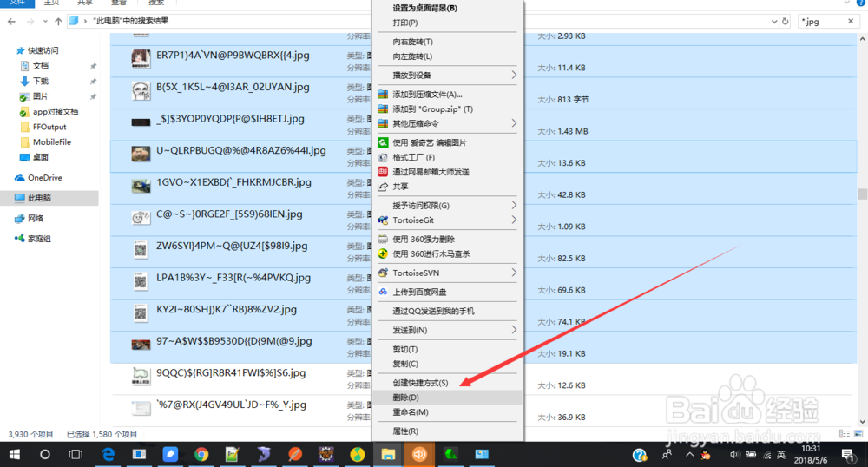868x467 pixels.
Task: Click the Add to Group.zip icon
Action: click(383, 109)
